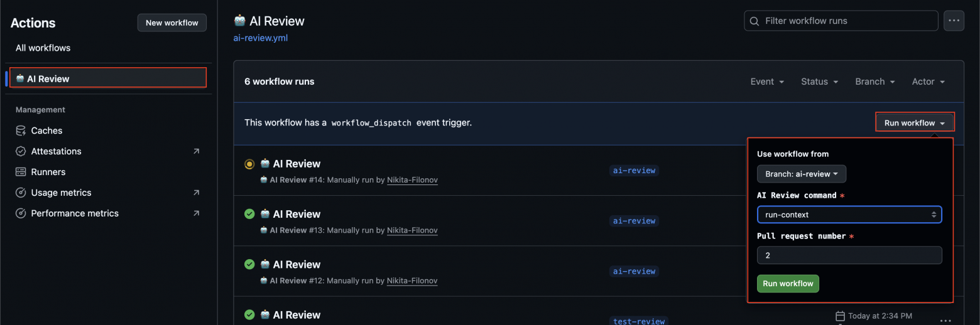Open the Caches management page
The image size is (980, 325).
point(46,131)
